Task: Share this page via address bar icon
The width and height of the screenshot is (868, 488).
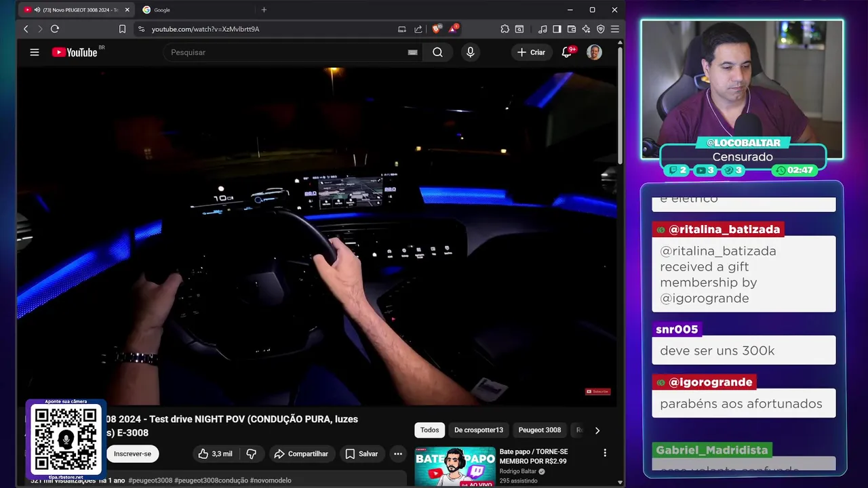Action: (x=418, y=29)
